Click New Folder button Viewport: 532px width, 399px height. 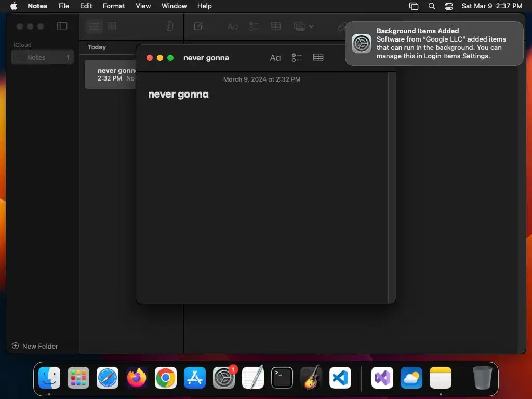point(35,346)
